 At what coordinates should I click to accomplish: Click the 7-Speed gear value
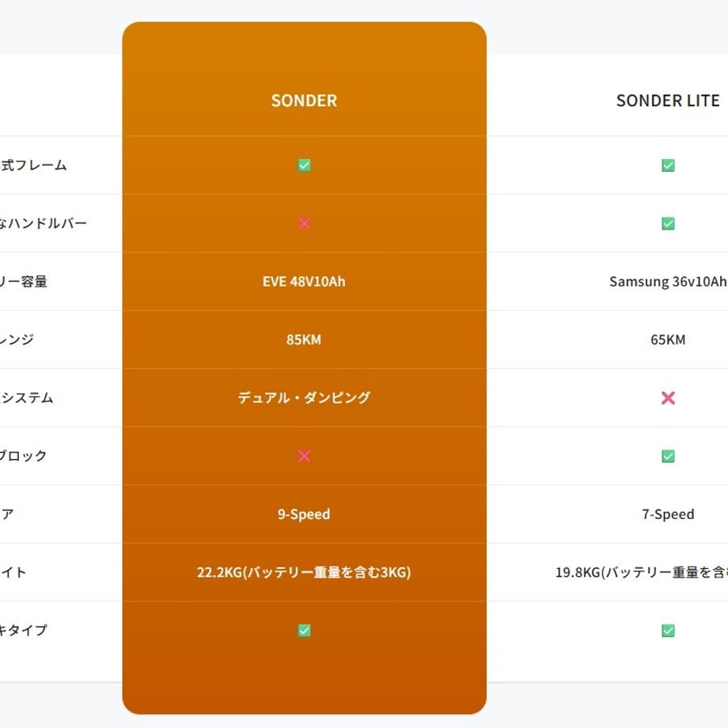pyautogui.click(x=668, y=514)
